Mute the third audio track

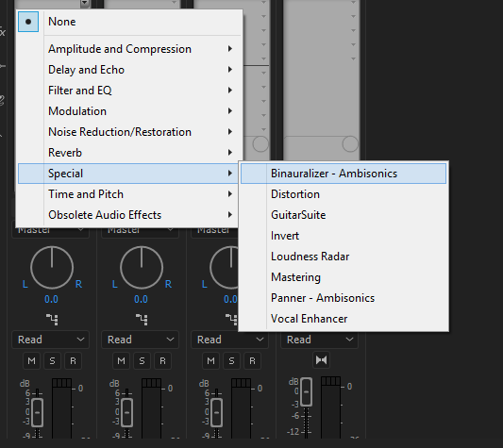(210, 361)
